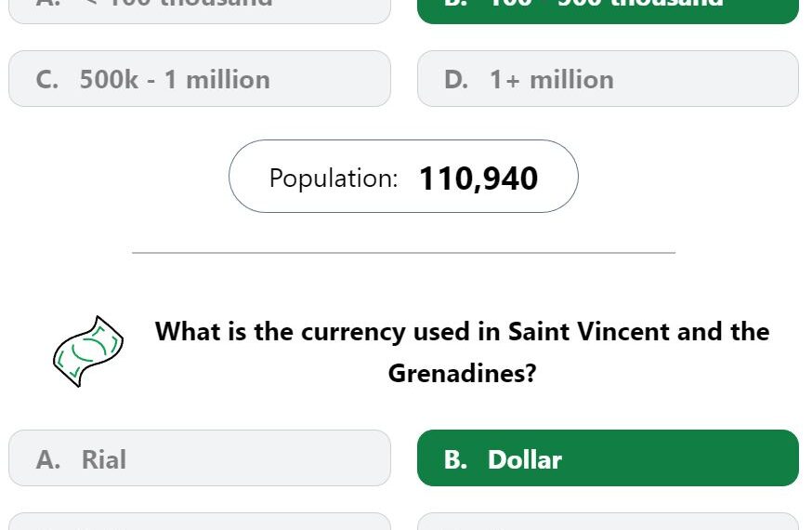Click the "B." letter beside Dollar
The height and width of the screenshot is (530, 812).
456,459
